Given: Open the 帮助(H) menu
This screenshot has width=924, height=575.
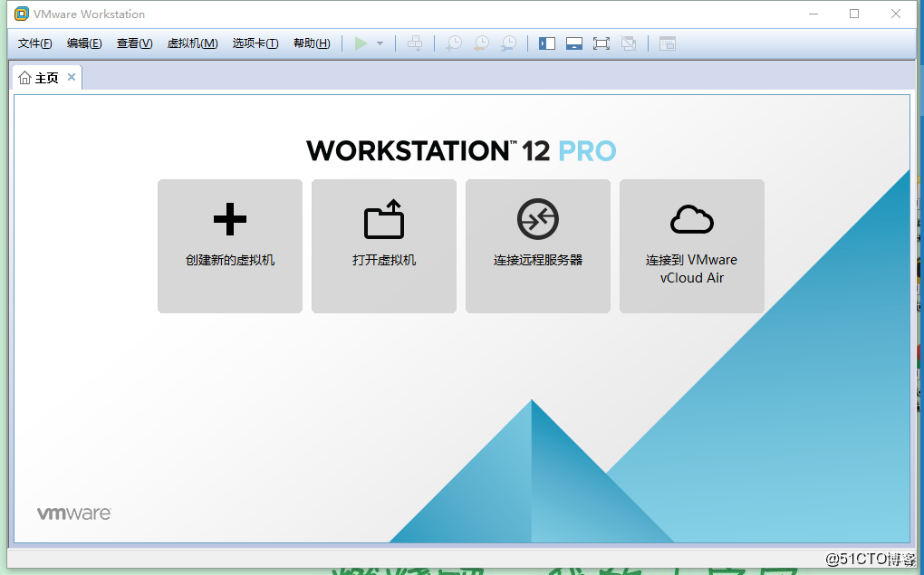Looking at the screenshot, I should coord(312,43).
